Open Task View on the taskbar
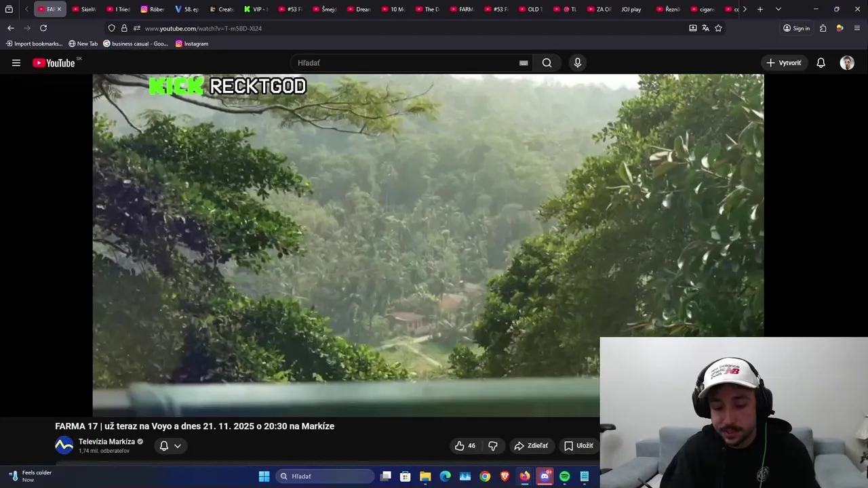The height and width of the screenshot is (488, 868). coord(385,476)
